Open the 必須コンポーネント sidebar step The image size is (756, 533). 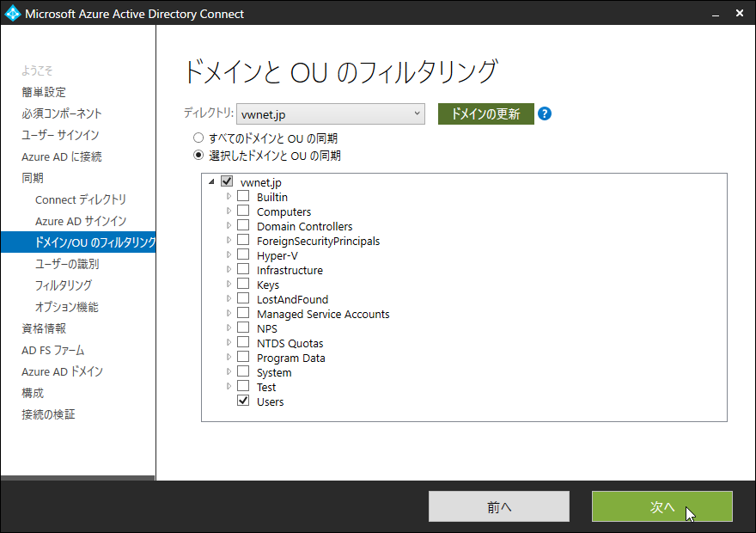click(x=62, y=113)
